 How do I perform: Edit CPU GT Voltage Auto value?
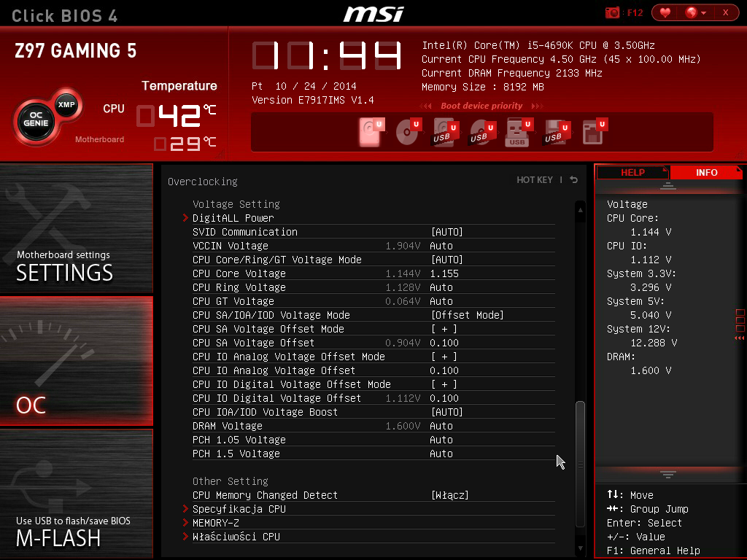441,301
